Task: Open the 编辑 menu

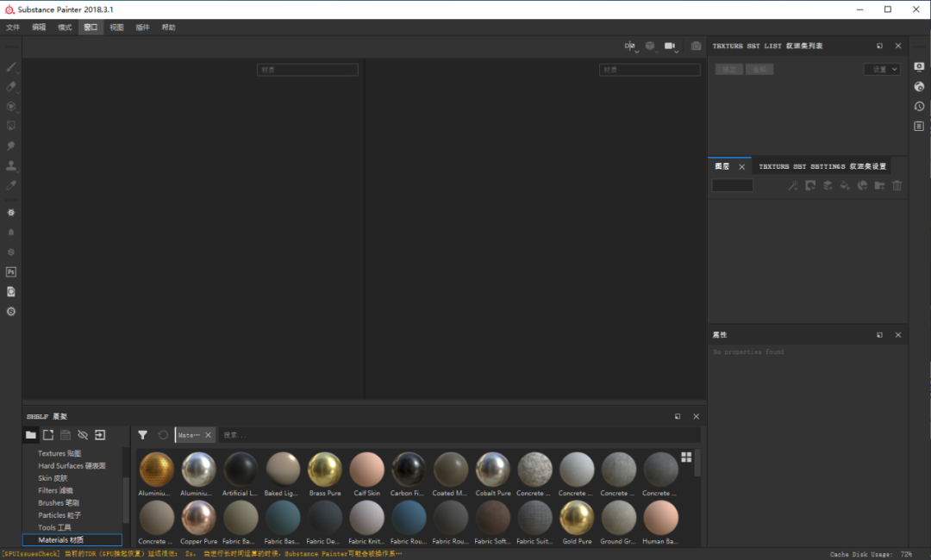Action: click(x=39, y=28)
